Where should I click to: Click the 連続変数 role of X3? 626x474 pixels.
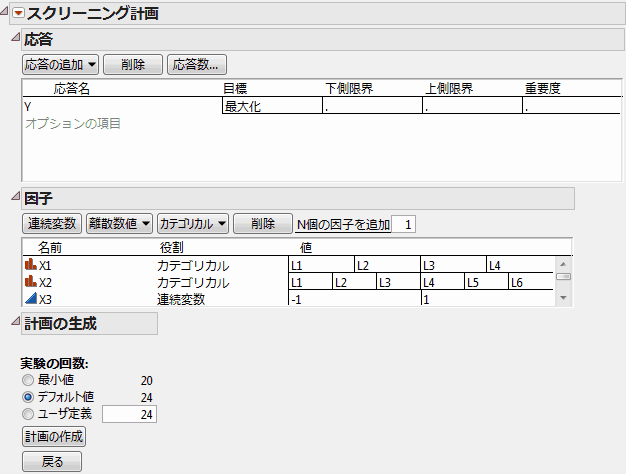pos(180,299)
